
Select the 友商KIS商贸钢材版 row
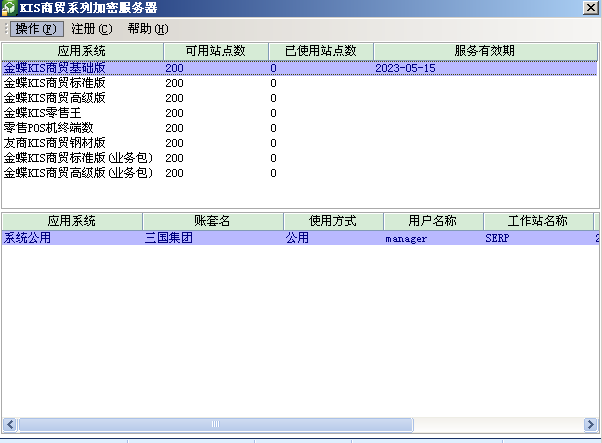(x=299, y=143)
